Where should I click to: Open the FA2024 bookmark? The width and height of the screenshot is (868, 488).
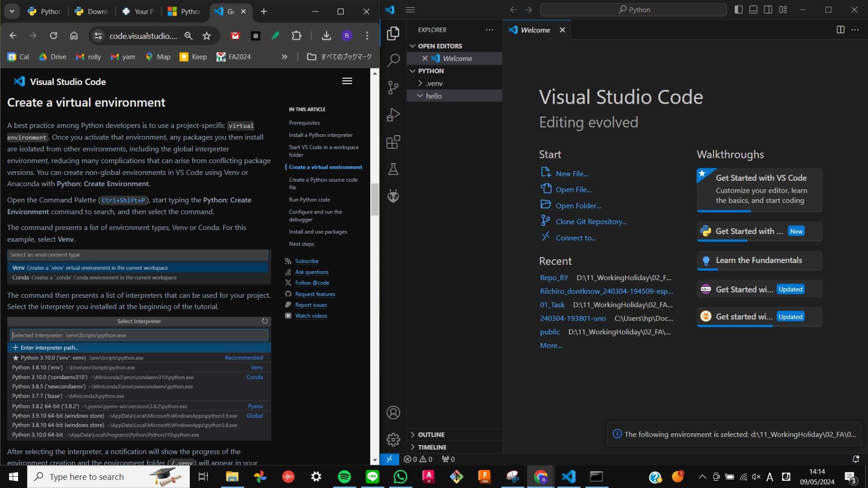pyautogui.click(x=234, y=57)
